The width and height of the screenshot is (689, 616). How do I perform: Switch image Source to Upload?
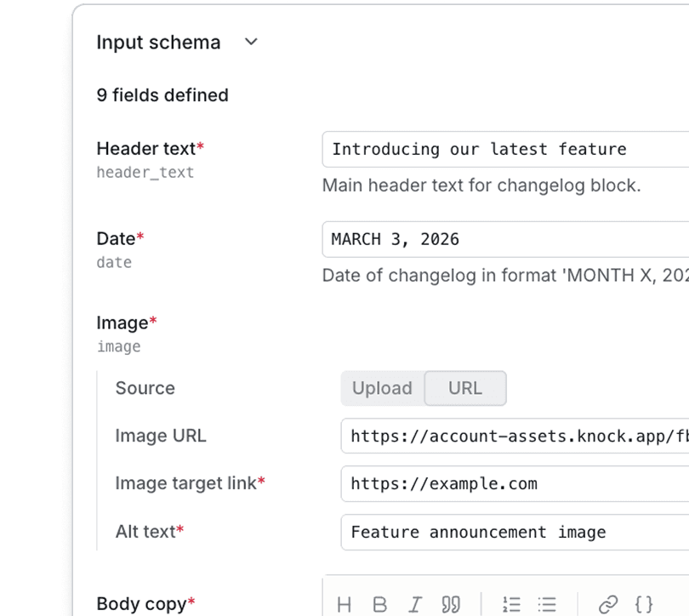382,388
